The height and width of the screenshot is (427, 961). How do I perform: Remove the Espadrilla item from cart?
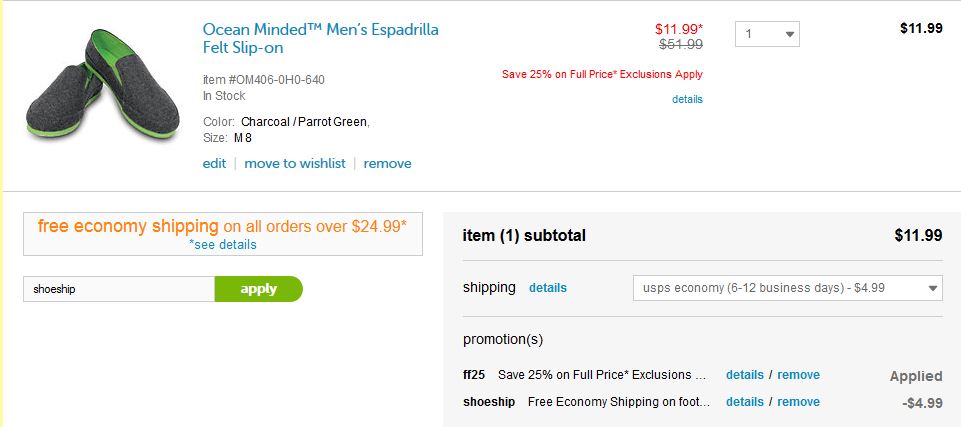coord(387,163)
